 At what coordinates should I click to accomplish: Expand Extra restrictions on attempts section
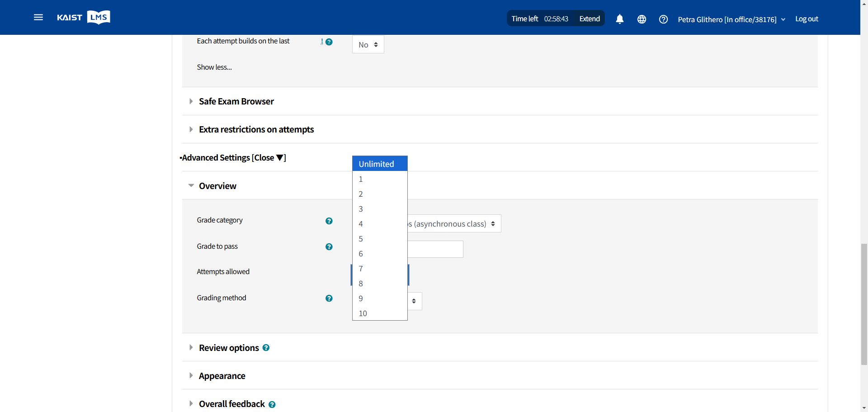coord(256,129)
